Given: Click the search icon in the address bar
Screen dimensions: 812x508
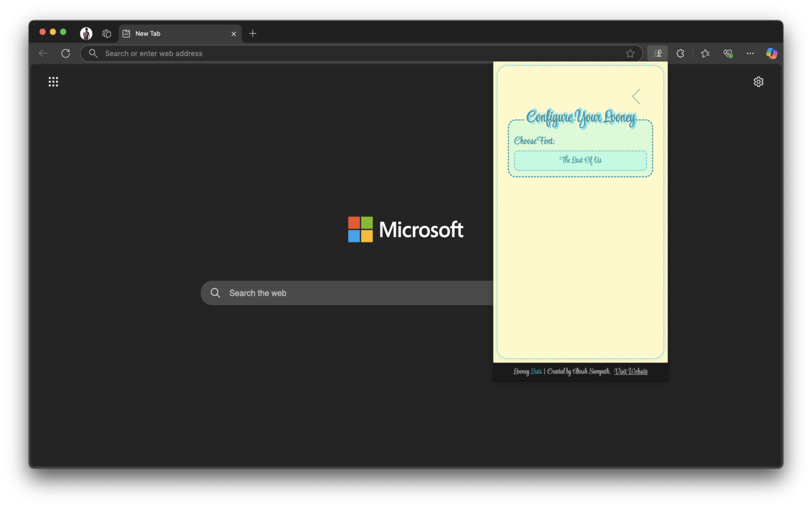Looking at the screenshot, I should pos(93,53).
